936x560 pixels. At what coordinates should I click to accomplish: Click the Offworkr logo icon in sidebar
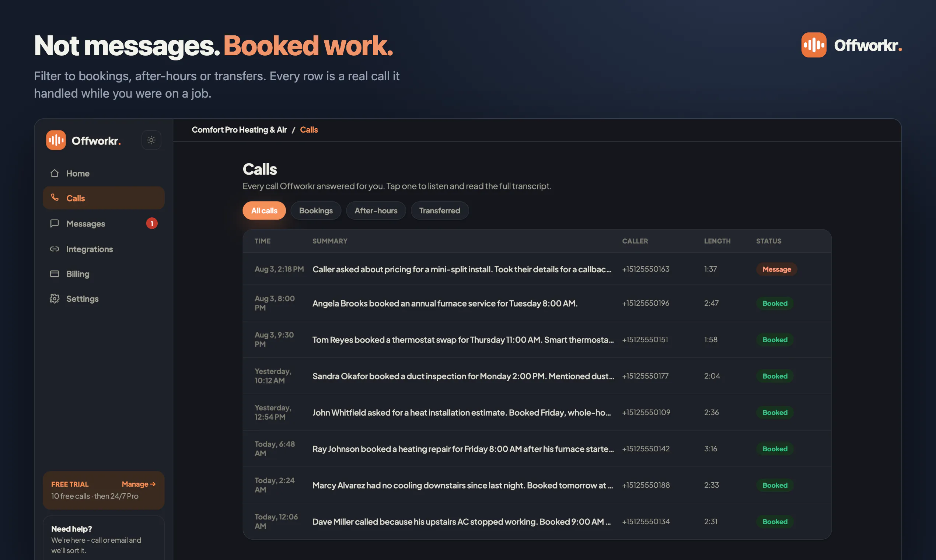56,140
